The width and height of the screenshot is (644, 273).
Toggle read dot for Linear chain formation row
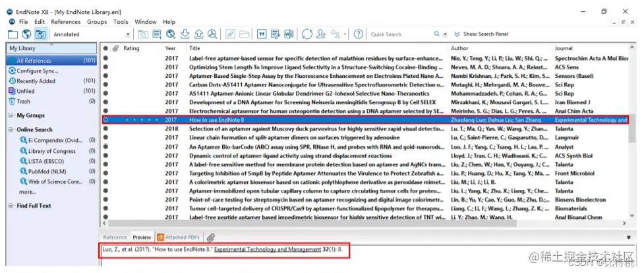pyautogui.click(x=105, y=137)
